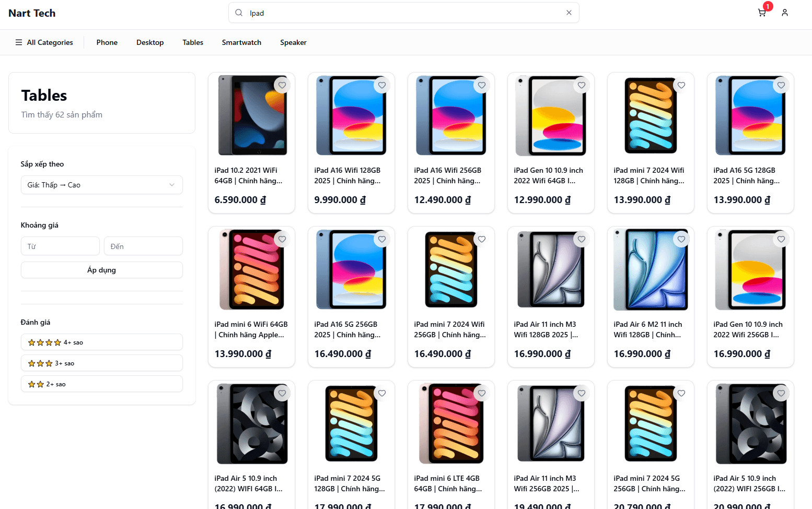The image size is (812, 509).
Task: Open the Giá: Thấp → Cao sort dropdown
Action: pos(101,185)
